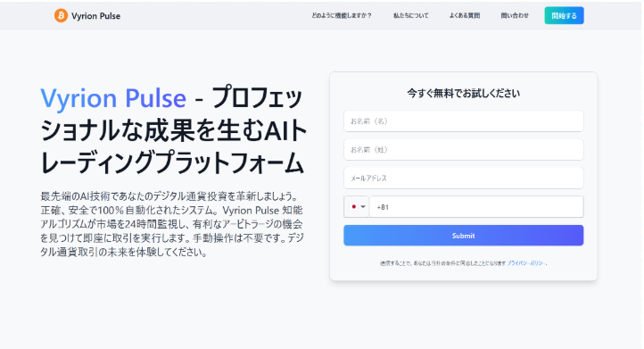Click the paragraph beginning 最先端のAI技術
Image resolution: width=644 pixels, height=349 pixels.
pos(172,224)
